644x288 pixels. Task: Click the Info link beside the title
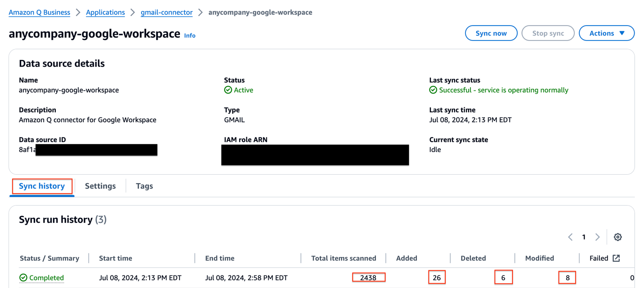pyautogui.click(x=190, y=36)
